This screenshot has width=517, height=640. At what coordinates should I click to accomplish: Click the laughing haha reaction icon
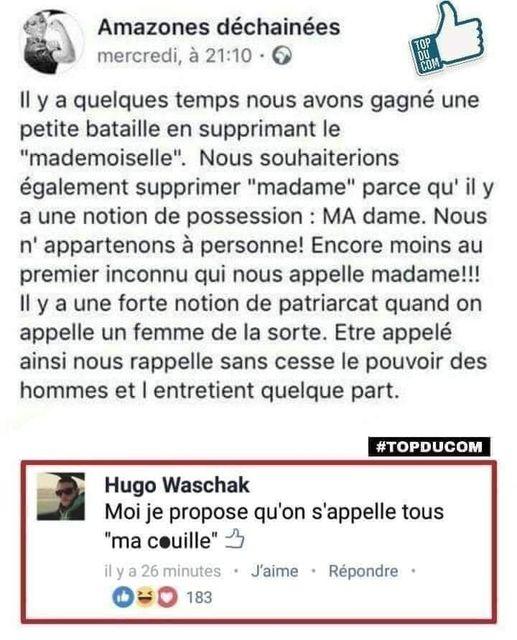tap(145, 597)
